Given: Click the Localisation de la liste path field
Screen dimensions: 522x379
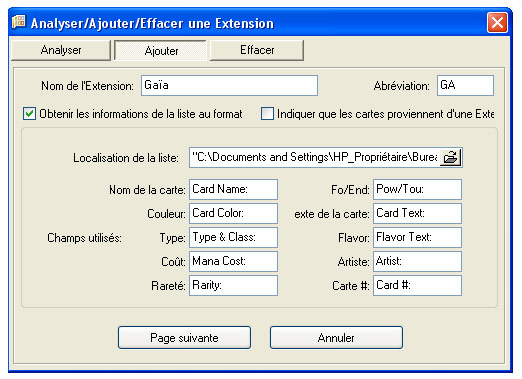Looking at the screenshot, I should [315, 157].
